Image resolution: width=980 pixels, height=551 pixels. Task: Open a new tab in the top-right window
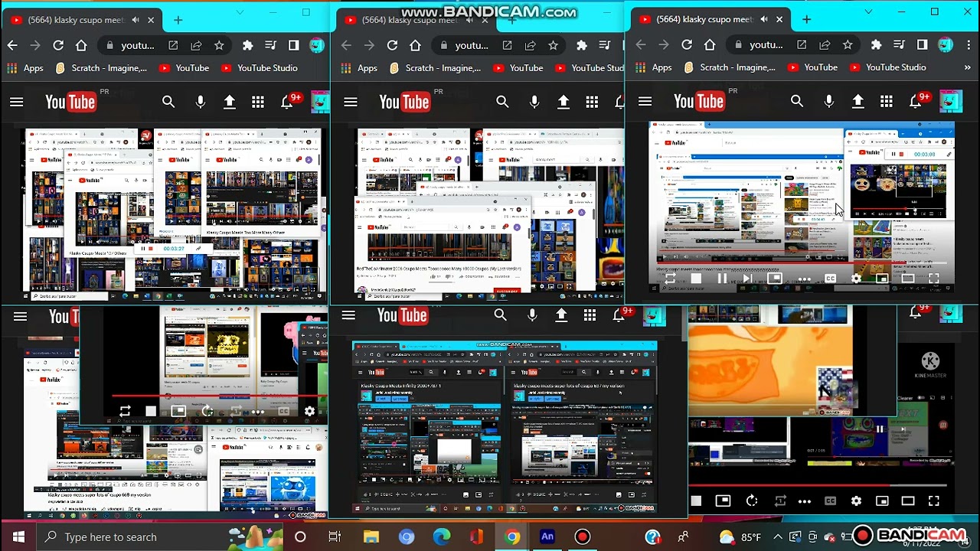(x=806, y=19)
